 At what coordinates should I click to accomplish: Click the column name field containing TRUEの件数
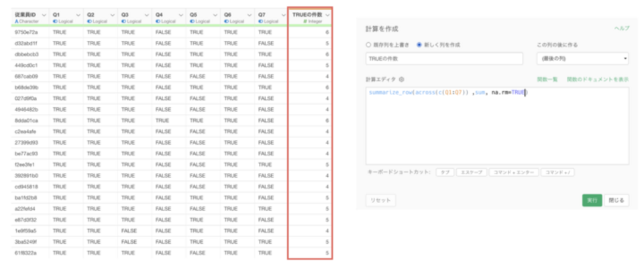443,59
